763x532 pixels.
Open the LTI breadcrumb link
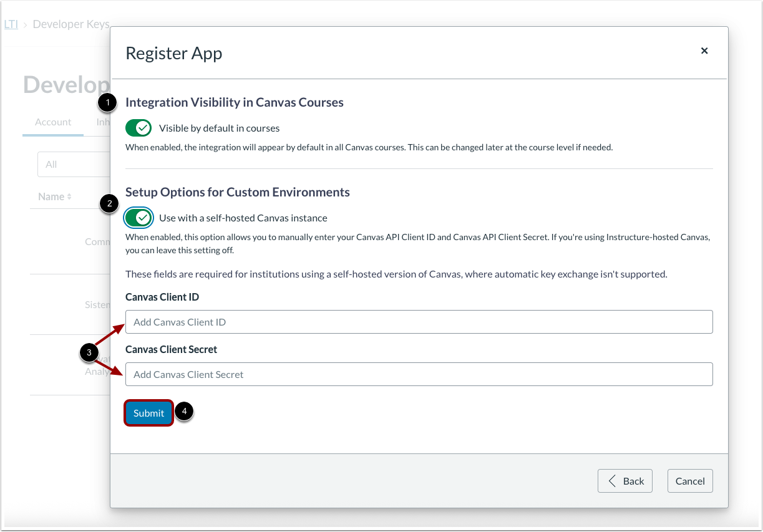(x=11, y=24)
